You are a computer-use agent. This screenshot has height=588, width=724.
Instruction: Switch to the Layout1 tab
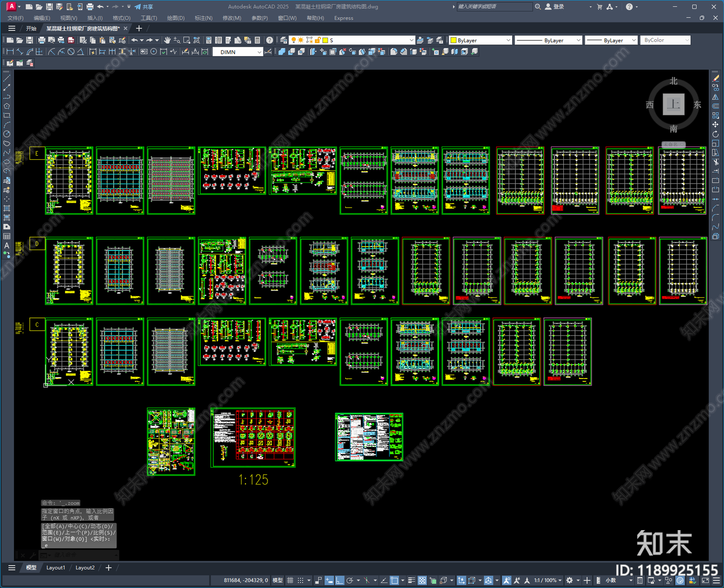click(x=56, y=568)
